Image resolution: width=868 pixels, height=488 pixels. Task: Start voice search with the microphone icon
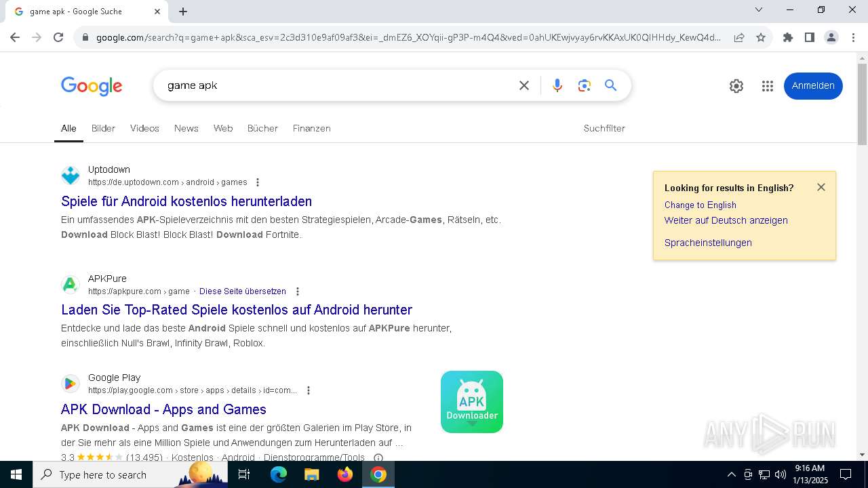557,85
